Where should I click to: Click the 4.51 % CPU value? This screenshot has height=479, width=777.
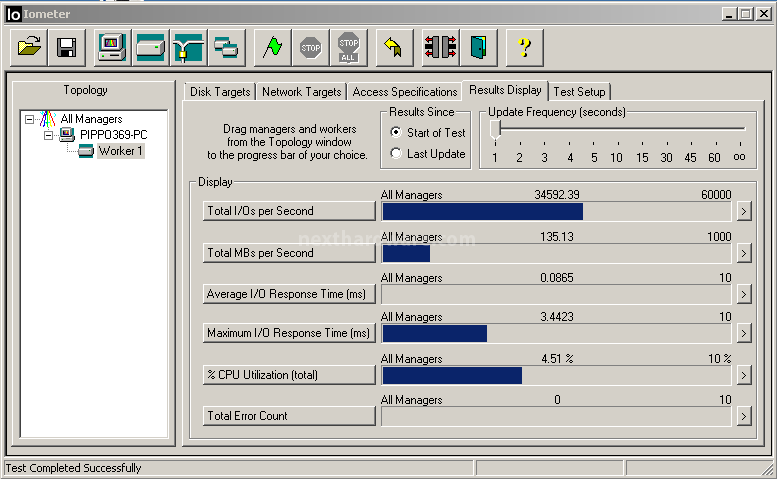557,359
